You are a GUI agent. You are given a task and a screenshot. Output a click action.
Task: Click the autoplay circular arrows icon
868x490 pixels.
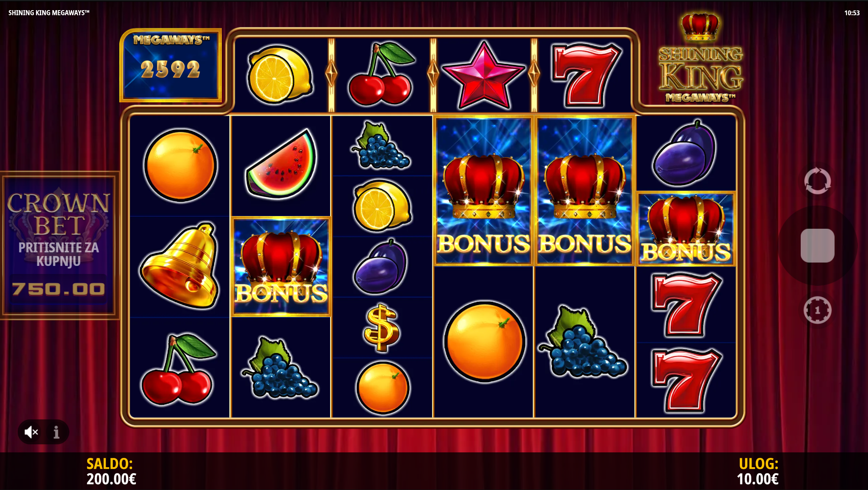817,181
